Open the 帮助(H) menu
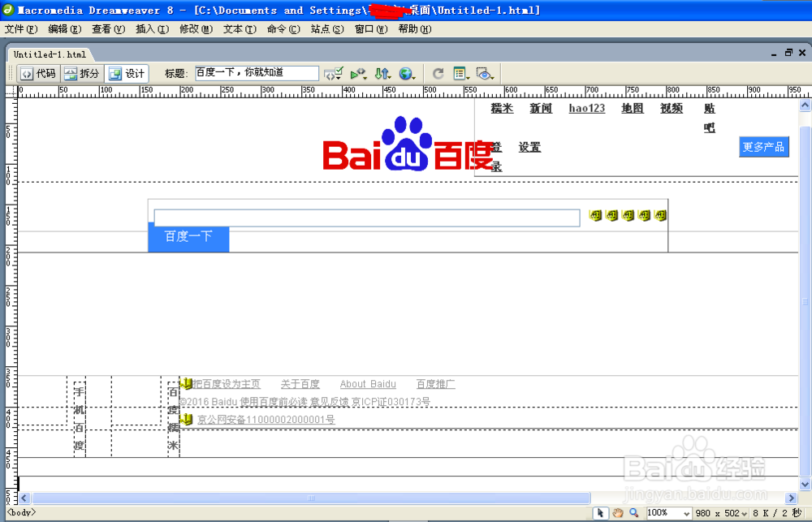812x522 pixels. [x=415, y=29]
